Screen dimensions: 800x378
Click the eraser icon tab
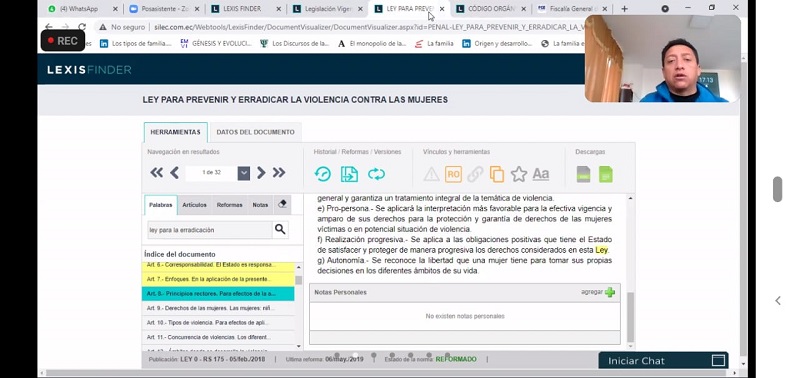tap(282, 204)
